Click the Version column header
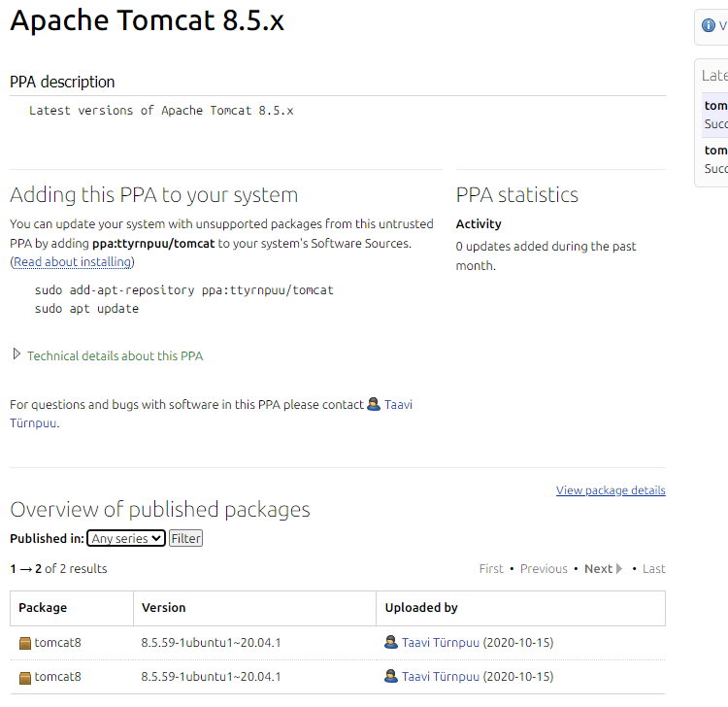 254,608
